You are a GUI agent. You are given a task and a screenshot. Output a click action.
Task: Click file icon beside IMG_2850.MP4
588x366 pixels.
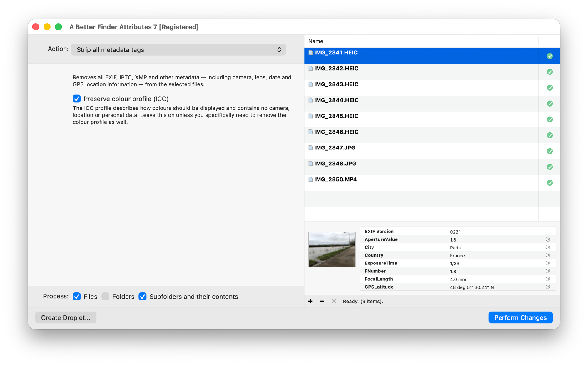(x=310, y=179)
